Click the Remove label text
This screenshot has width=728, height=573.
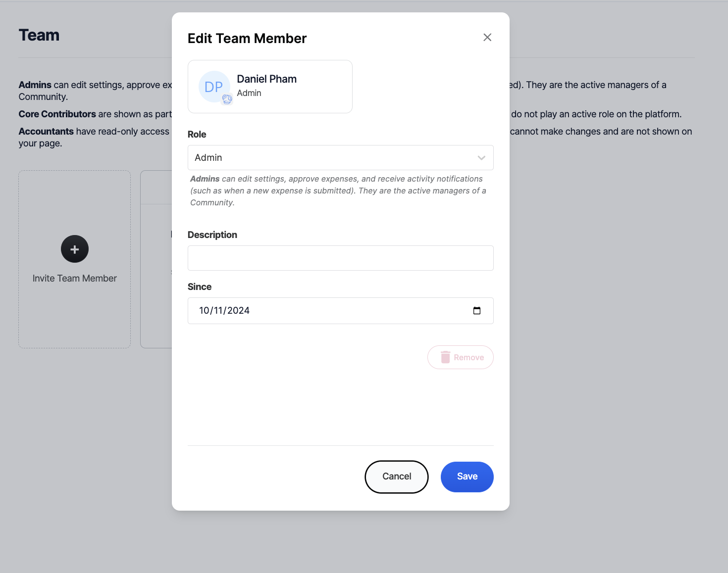click(468, 357)
